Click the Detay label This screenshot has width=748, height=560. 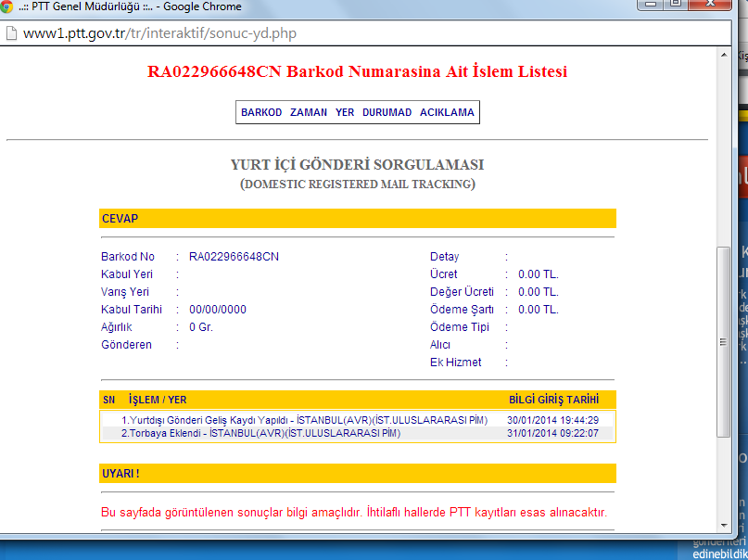[x=444, y=257]
